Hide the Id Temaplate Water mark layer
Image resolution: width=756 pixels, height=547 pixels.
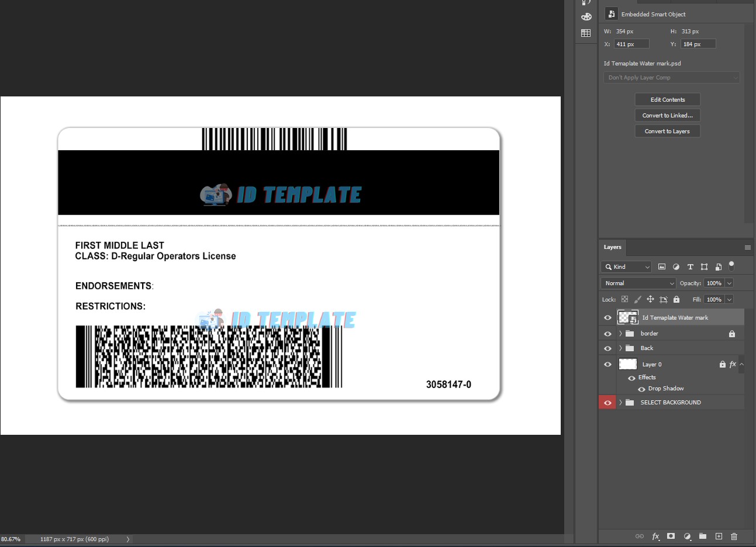click(x=607, y=317)
